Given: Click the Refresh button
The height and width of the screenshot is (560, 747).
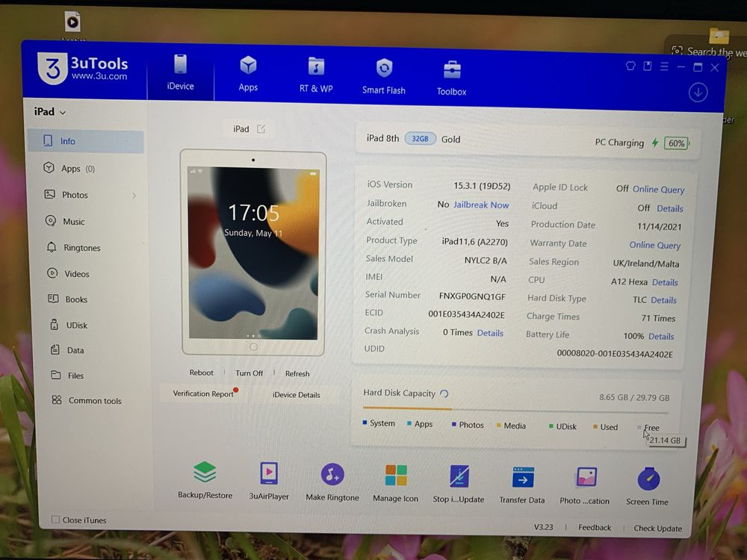Looking at the screenshot, I should 297,374.
